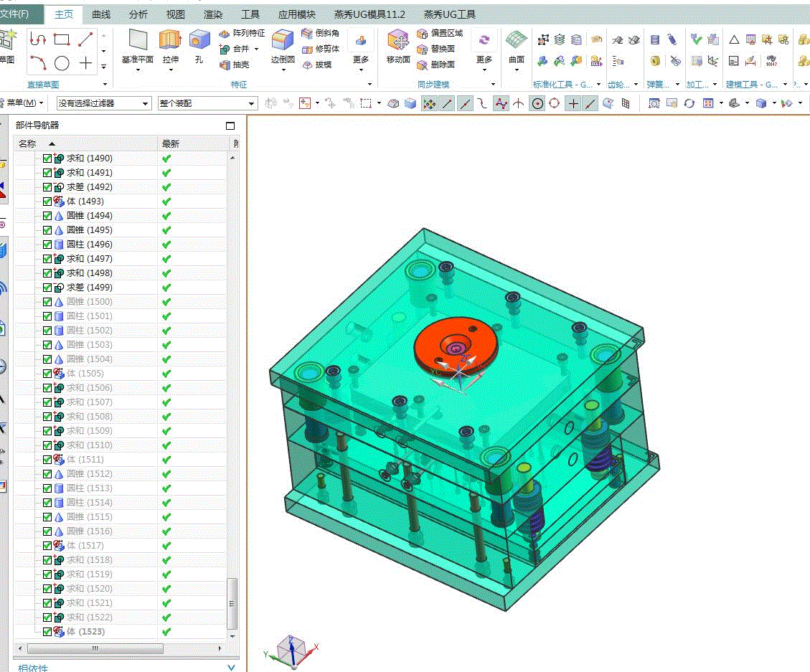Select the 求和 (1497) feature row
Screen dimensions: 810x672
point(120,259)
